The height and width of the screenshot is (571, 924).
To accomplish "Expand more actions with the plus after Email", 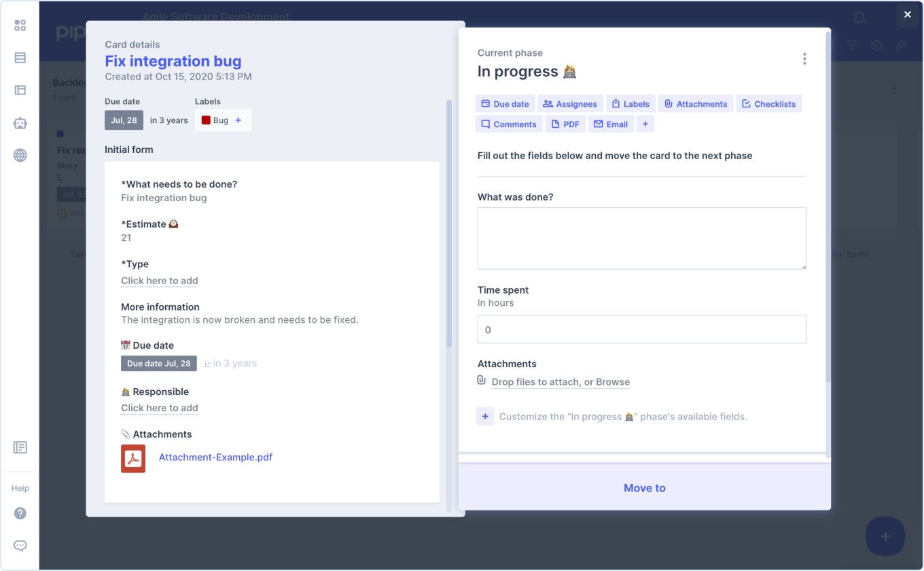I will [645, 124].
